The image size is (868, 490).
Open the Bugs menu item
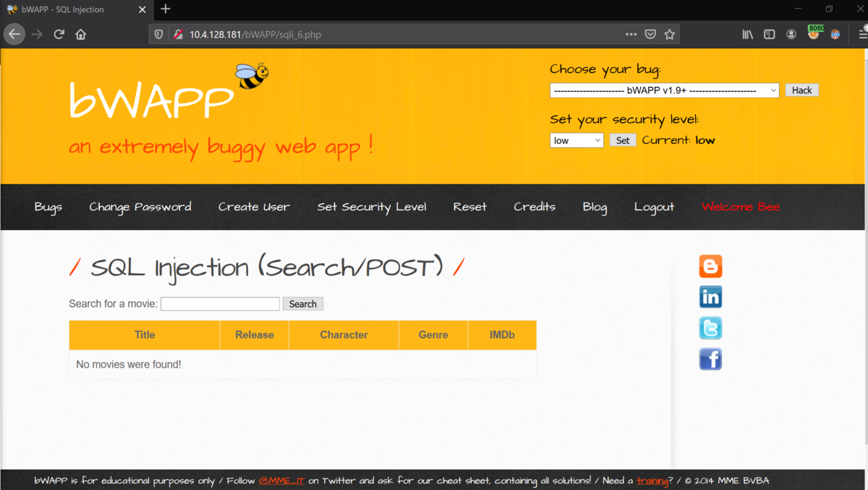pos(48,207)
